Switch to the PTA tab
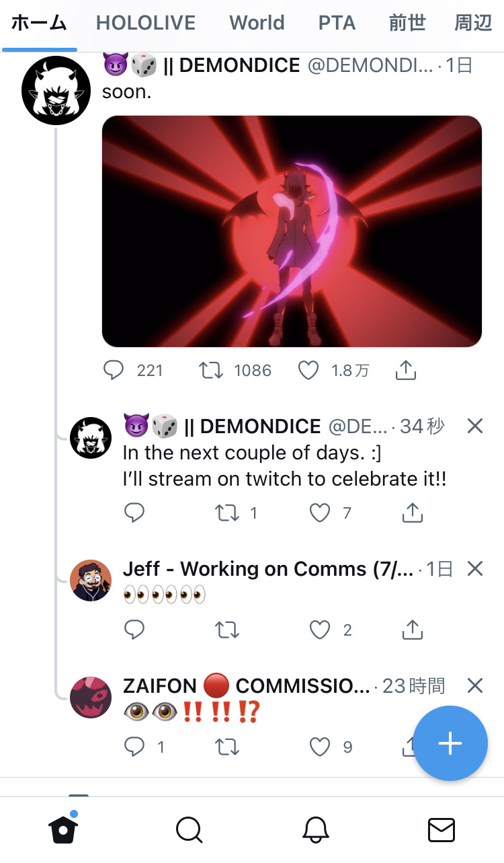504x863 pixels. point(337,24)
